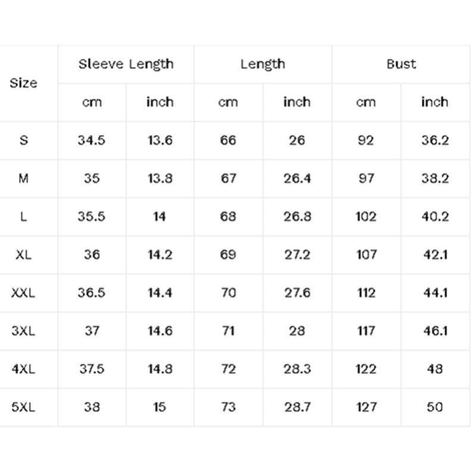Select the sleeve inch value 14.8
Screen dimensions: 476x476
point(160,369)
